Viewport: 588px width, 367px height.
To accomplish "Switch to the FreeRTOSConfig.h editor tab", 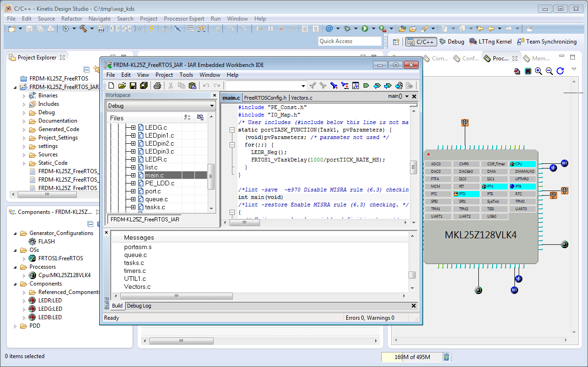I will [x=265, y=98].
